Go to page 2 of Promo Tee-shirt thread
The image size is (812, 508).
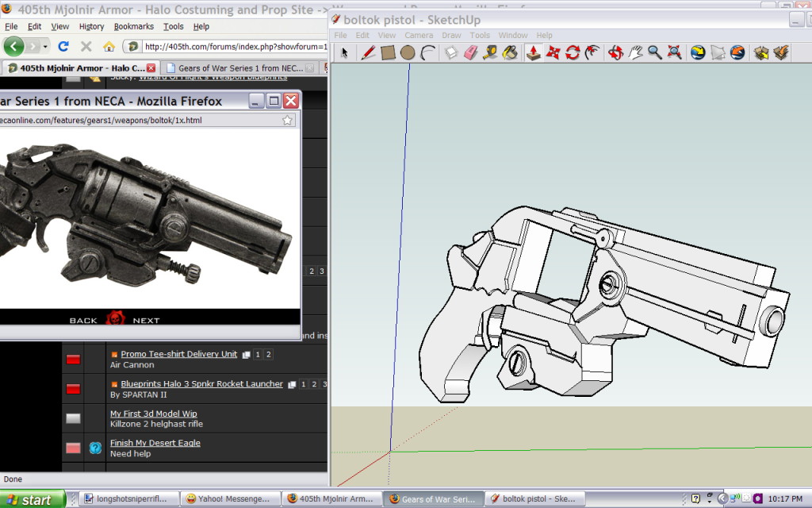268,355
